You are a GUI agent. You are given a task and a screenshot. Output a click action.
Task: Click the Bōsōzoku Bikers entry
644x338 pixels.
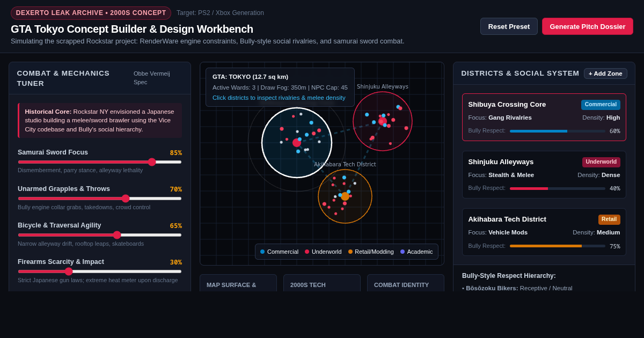(517, 288)
